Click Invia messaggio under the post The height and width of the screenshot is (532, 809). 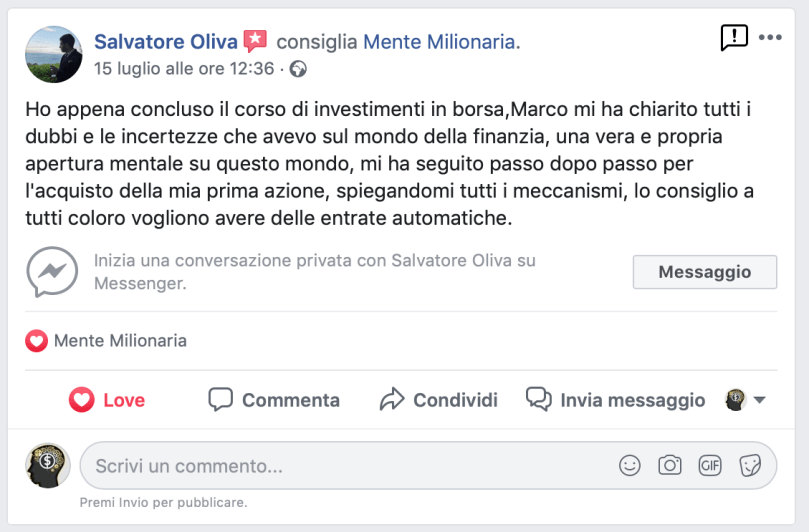[x=616, y=400]
